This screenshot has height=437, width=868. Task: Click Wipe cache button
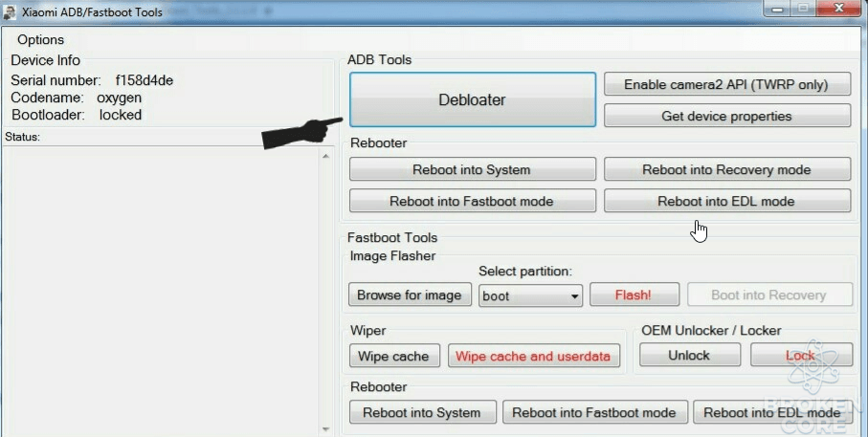coord(394,356)
